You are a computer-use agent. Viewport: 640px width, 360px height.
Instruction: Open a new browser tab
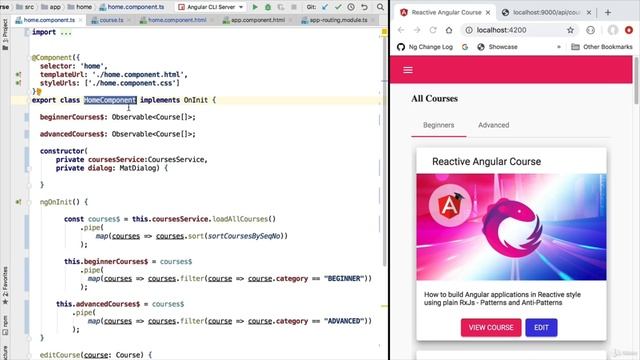pos(608,13)
